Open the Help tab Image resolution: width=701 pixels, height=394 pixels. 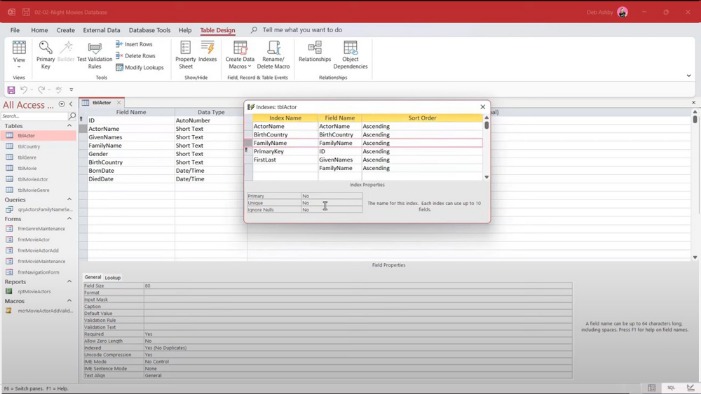coord(185,30)
